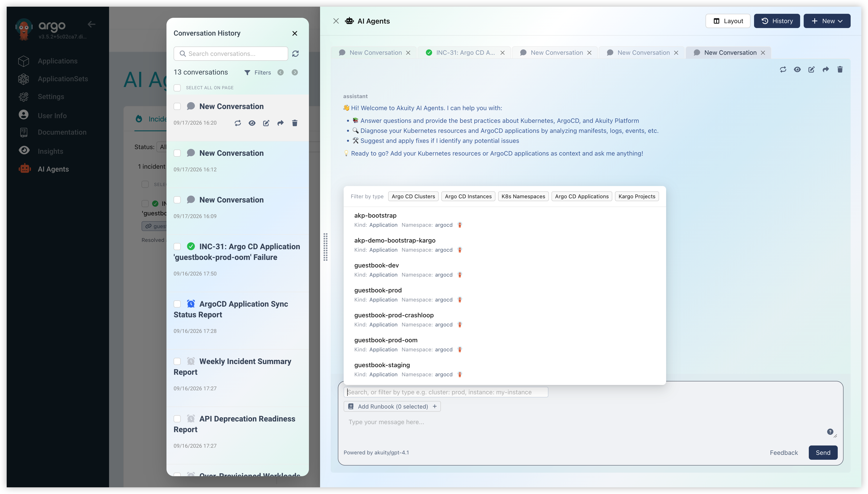
Task: Focus the Search conversations field
Action: tap(231, 54)
